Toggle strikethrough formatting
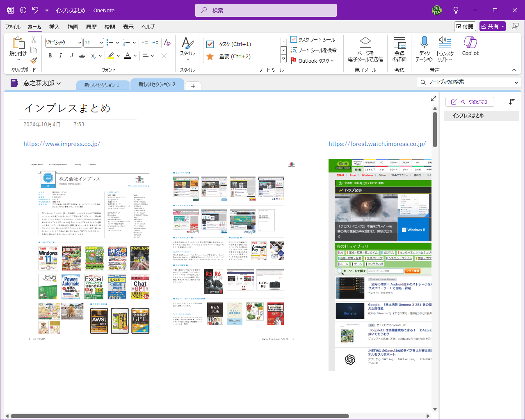The height and width of the screenshot is (420, 525). pyautogui.click(x=82, y=56)
